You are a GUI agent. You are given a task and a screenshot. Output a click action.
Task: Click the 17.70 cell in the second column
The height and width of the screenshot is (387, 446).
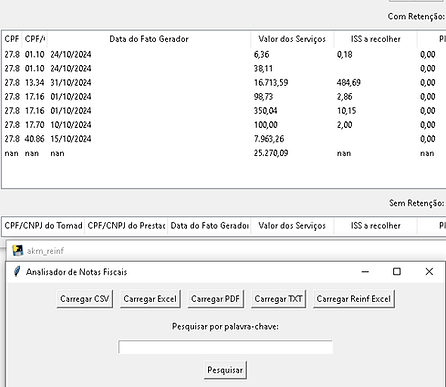[x=34, y=125]
